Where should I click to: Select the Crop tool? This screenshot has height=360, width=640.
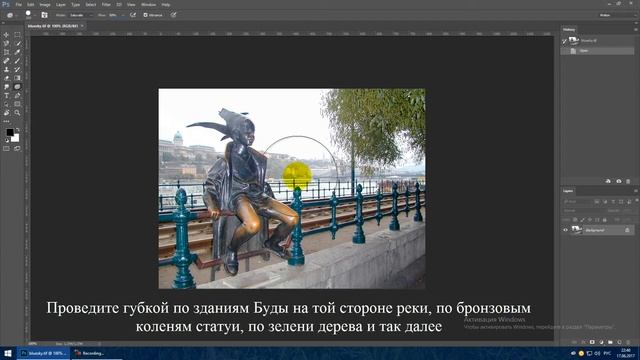[x=7, y=52]
